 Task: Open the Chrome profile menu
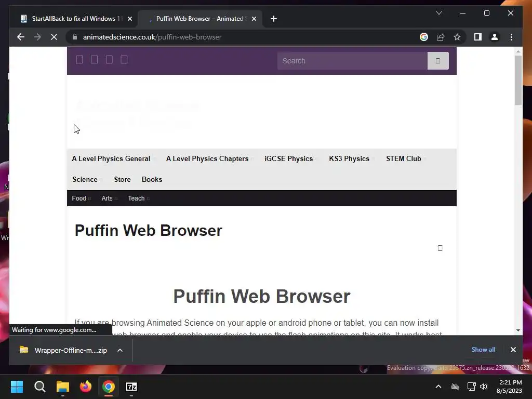pos(495,37)
